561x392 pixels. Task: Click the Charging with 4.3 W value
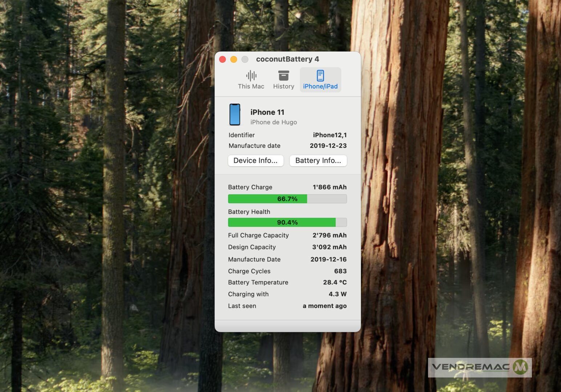pyautogui.click(x=338, y=294)
